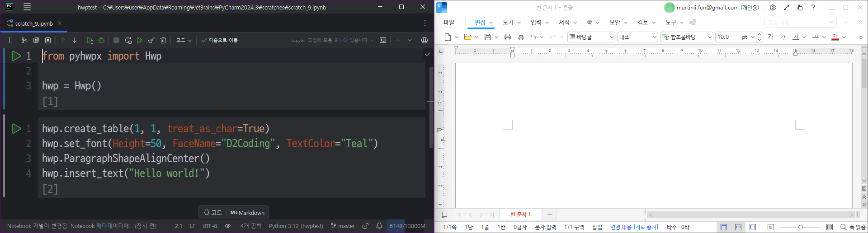Open font size unit pt dropdown
The height and width of the screenshot is (233, 868).
[x=753, y=37]
